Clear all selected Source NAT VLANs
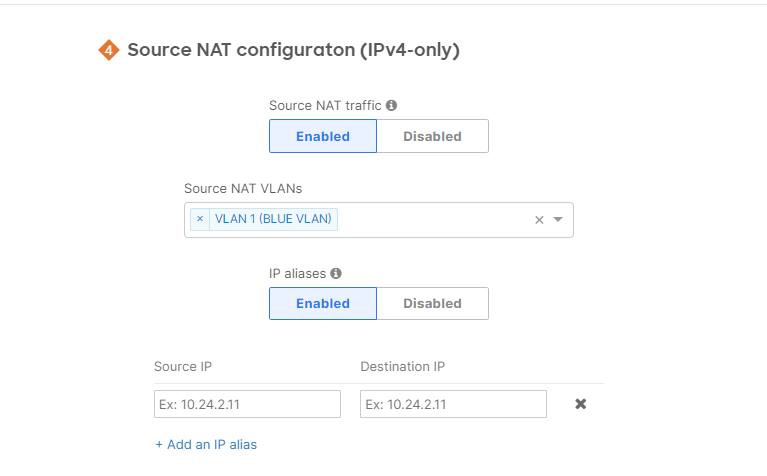The image size is (767, 476). coord(539,220)
